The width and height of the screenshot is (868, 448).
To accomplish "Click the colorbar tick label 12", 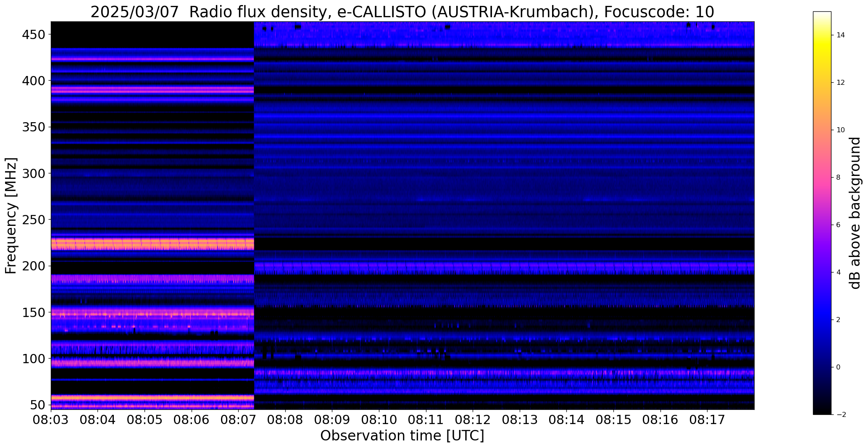I will point(841,83).
